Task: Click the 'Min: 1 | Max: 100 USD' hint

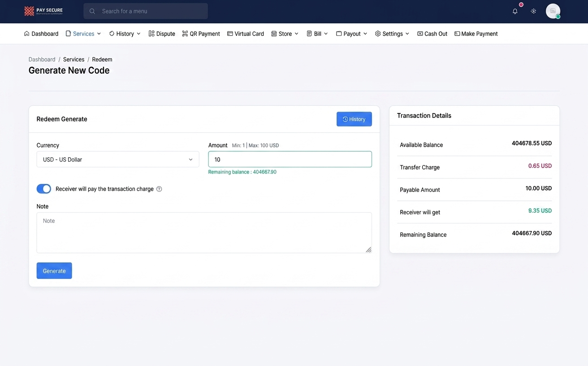Action: [255, 145]
